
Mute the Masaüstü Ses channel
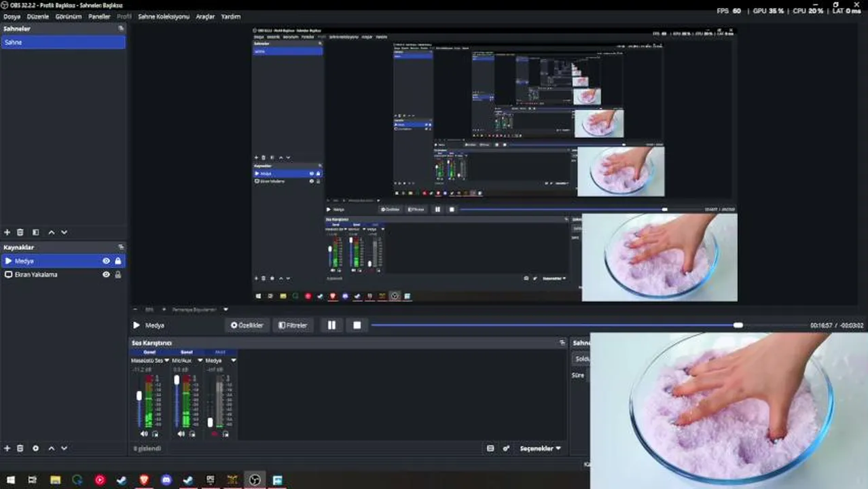coord(144,433)
